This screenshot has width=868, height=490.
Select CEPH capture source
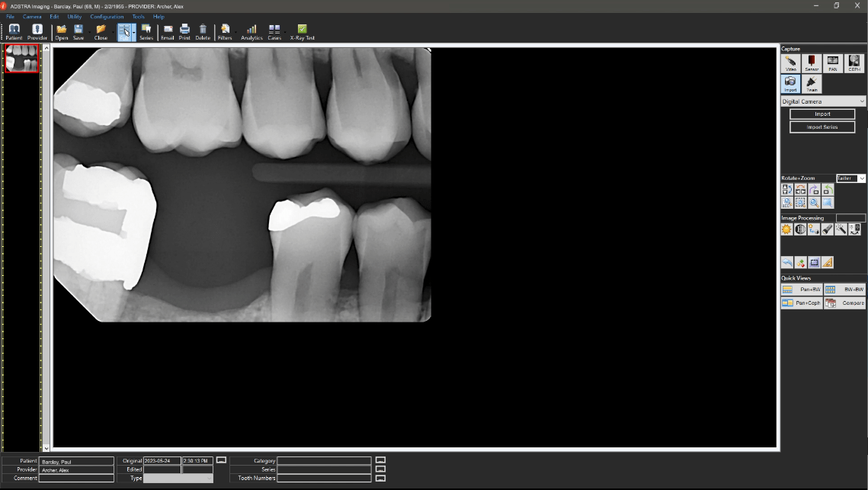(x=854, y=64)
